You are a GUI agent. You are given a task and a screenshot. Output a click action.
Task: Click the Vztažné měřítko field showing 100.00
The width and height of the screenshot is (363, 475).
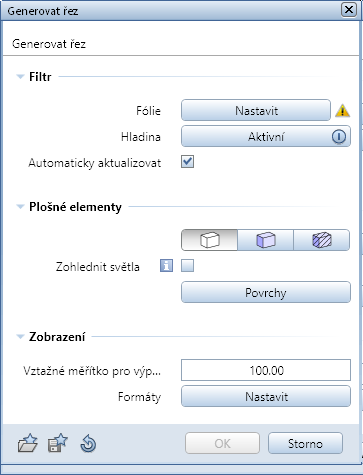point(266,370)
